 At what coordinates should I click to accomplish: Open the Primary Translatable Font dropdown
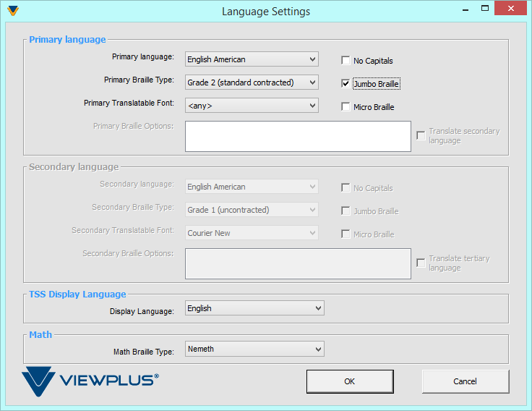pos(252,106)
